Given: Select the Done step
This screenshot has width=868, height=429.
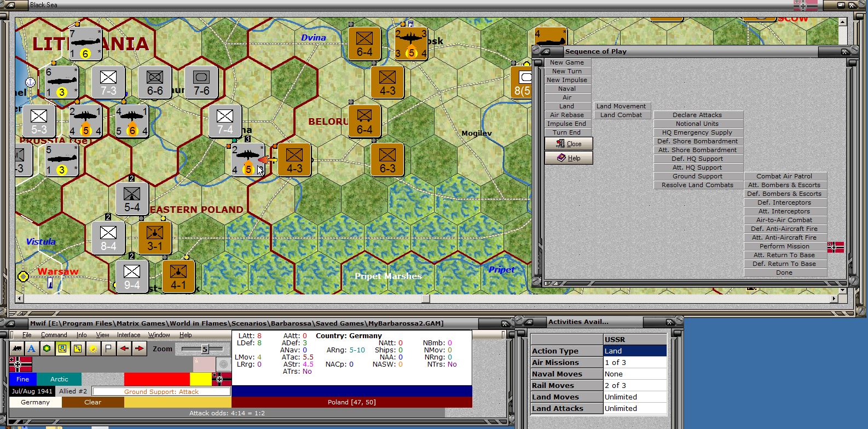Looking at the screenshot, I should 784,273.
